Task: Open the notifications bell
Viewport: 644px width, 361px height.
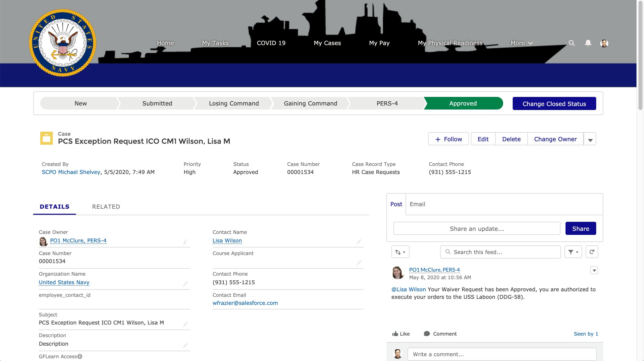Action: [588, 43]
